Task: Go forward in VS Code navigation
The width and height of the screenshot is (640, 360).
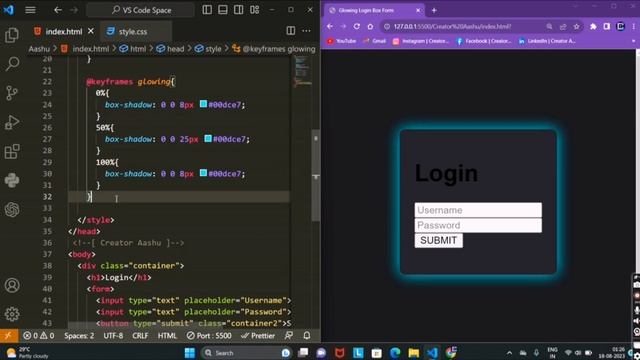Action: tap(74, 10)
